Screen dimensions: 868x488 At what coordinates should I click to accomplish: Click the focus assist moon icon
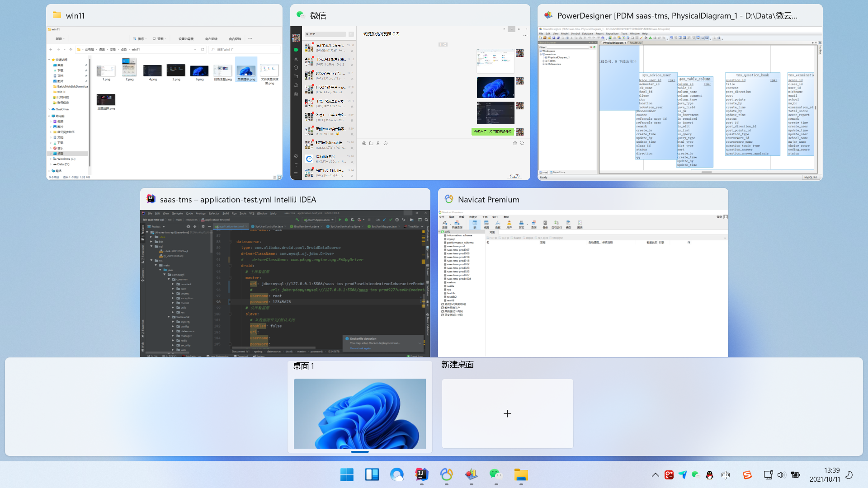pos(849,475)
